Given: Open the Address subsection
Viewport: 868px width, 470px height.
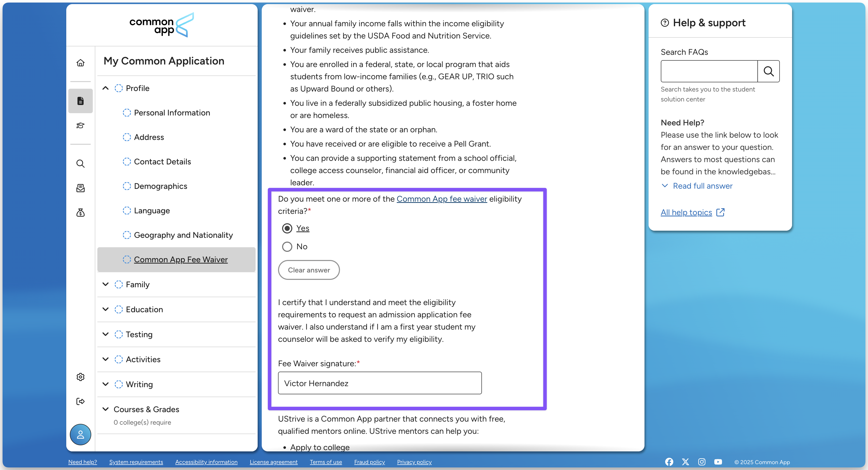Looking at the screenshot, I should point(149,137).
